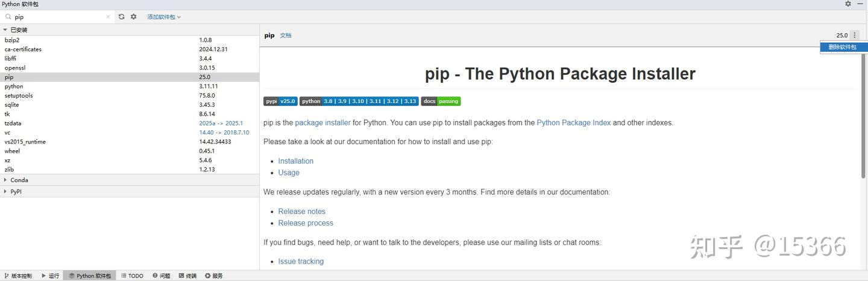Hide the Python 软件包 tool window

click(x=861, y=4)
